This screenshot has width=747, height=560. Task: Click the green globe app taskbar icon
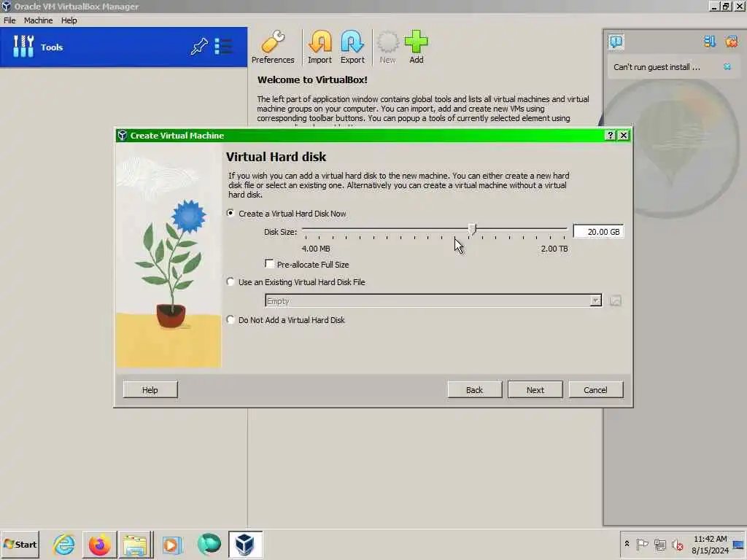[x=209, y=544]
